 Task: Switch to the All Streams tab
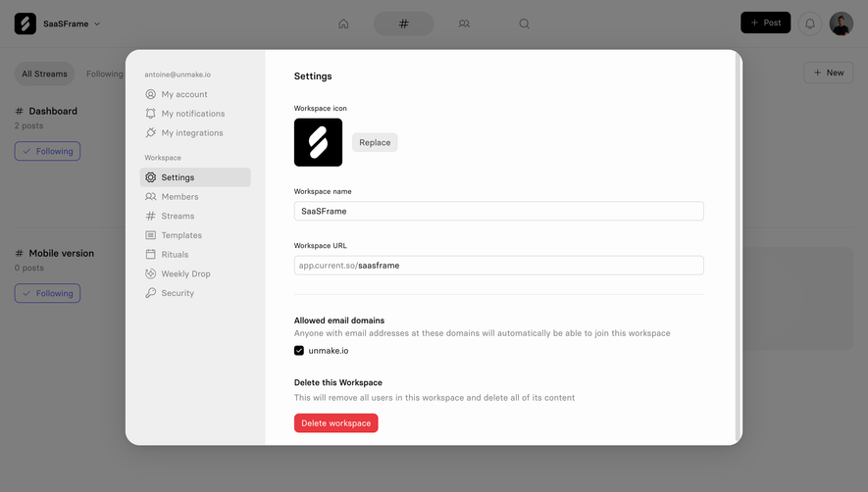44,74
